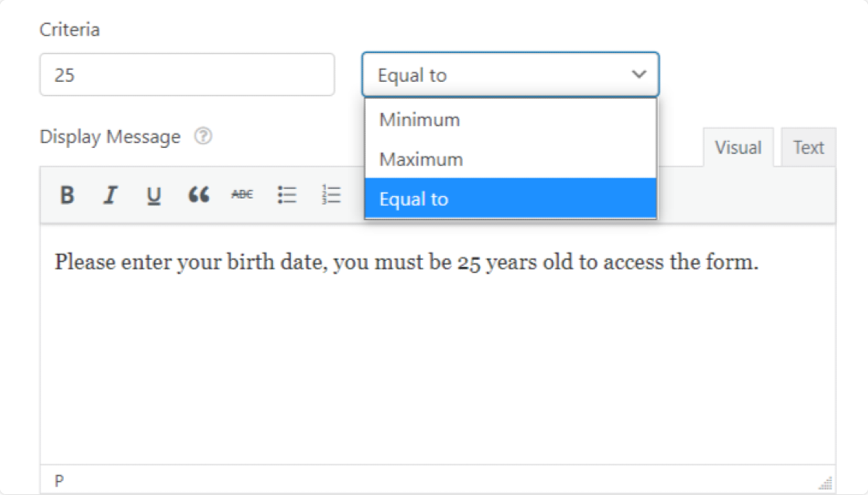Screen dimensions: 868x495
Task: Insert a bulleted list
Action: [287, 195]
